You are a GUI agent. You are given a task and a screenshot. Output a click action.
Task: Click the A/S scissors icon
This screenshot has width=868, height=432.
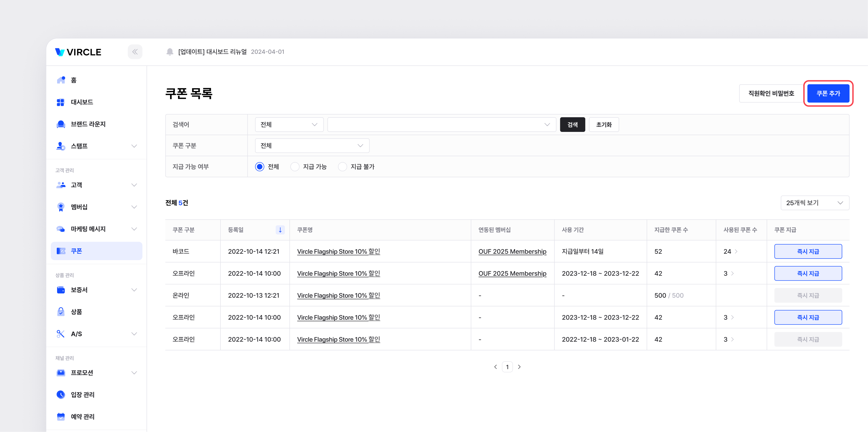tap(61, 334)
